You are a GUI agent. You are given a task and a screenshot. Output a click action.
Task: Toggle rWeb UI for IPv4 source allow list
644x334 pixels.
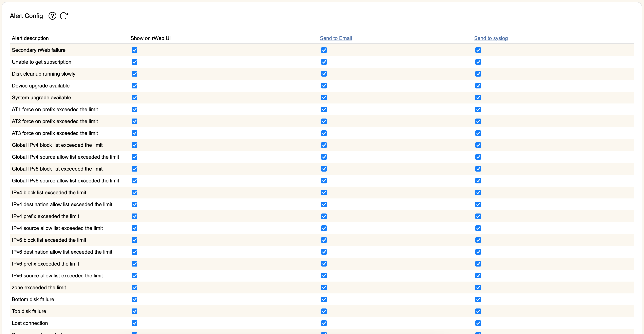tap(135, 228)
